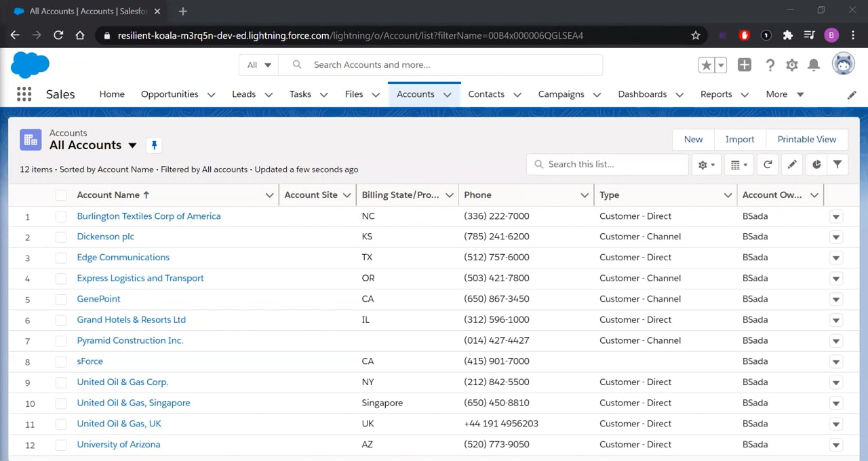Click the edit list pencil icon
The width and height of the screenshot is (868, 461).
coord(792,165)
